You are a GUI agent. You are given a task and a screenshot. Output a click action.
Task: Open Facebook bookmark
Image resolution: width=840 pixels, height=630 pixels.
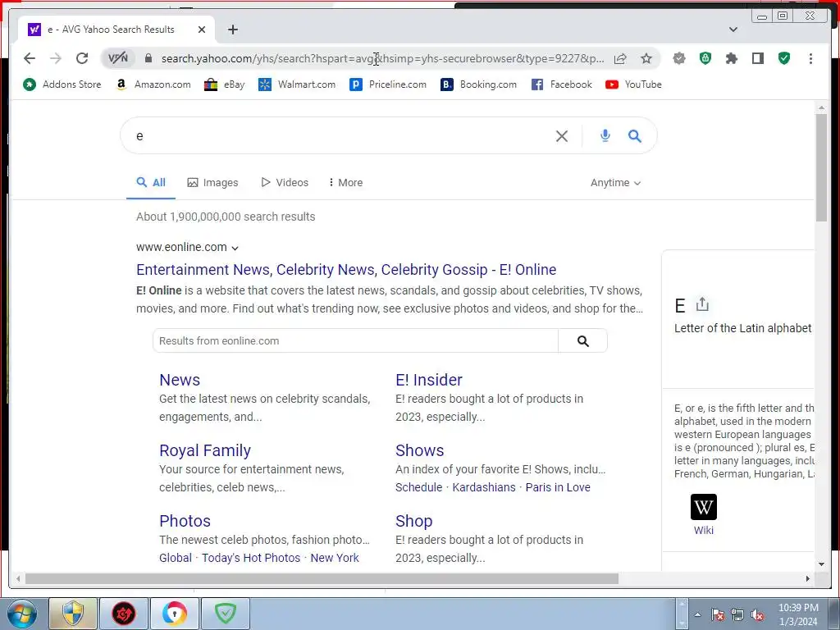562,84
